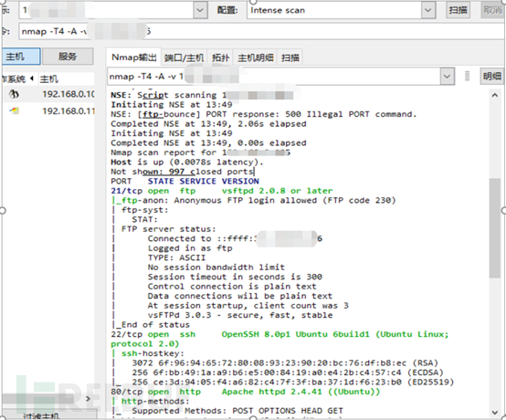Click the vertical scrollbar thumb in Nmap output
Screen dimensions: 506x420
tap(495, 227)
